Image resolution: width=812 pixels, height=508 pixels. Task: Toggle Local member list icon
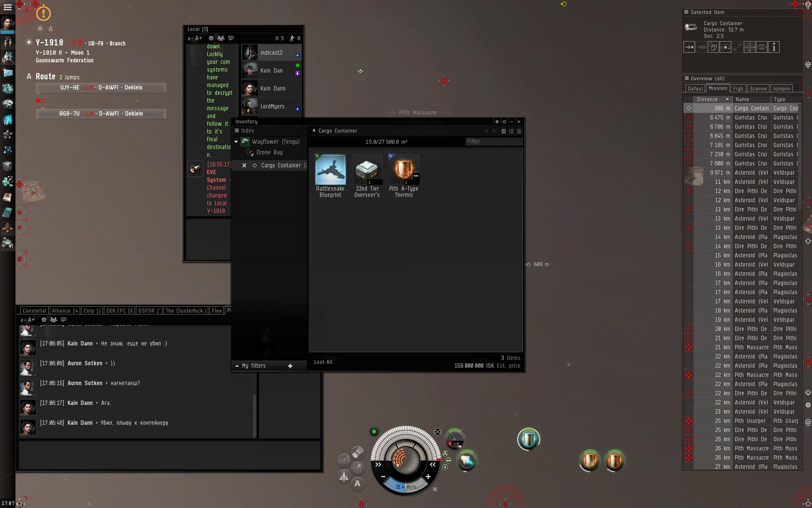pyautogui.click(x=221, y=38)
